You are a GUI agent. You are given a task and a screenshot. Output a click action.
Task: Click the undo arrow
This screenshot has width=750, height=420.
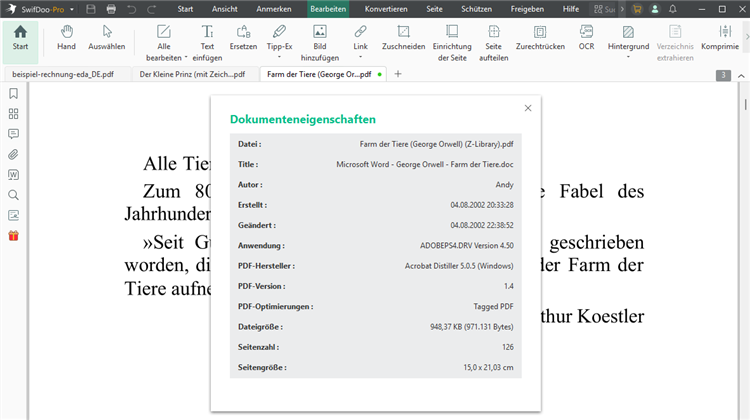pyautogui.click(x=132, y=9)
